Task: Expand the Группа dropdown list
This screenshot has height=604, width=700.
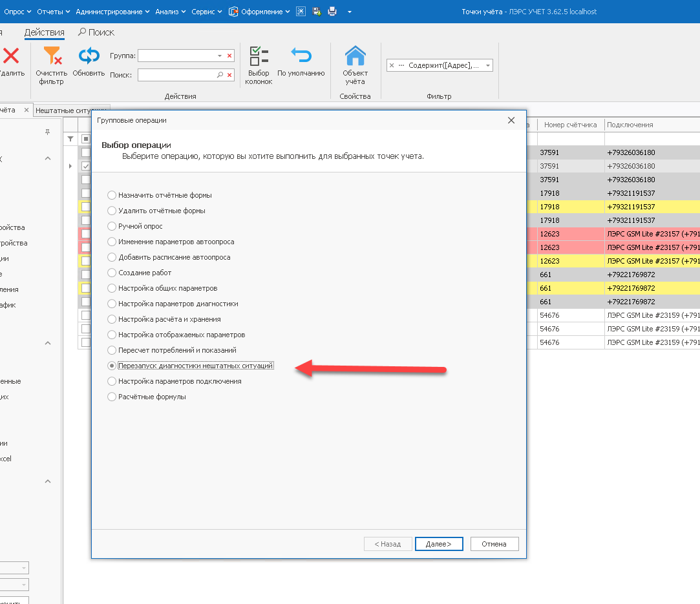Action: pos(220,56)
